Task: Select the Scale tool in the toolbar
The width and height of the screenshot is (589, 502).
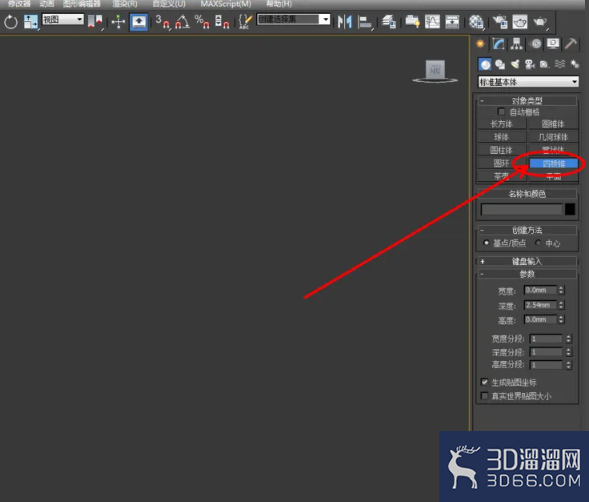Action: coord(30,22)
